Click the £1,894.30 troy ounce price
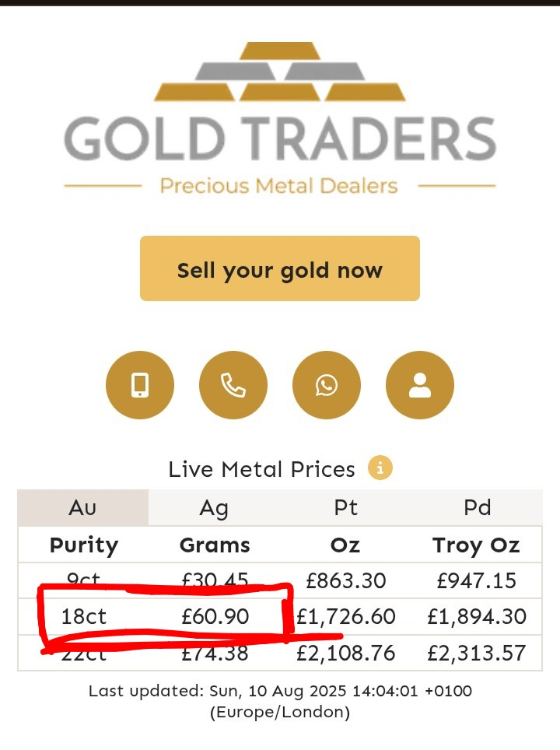Screen dimensions: 560x750 pyautogui.click(x=476, y=616)
